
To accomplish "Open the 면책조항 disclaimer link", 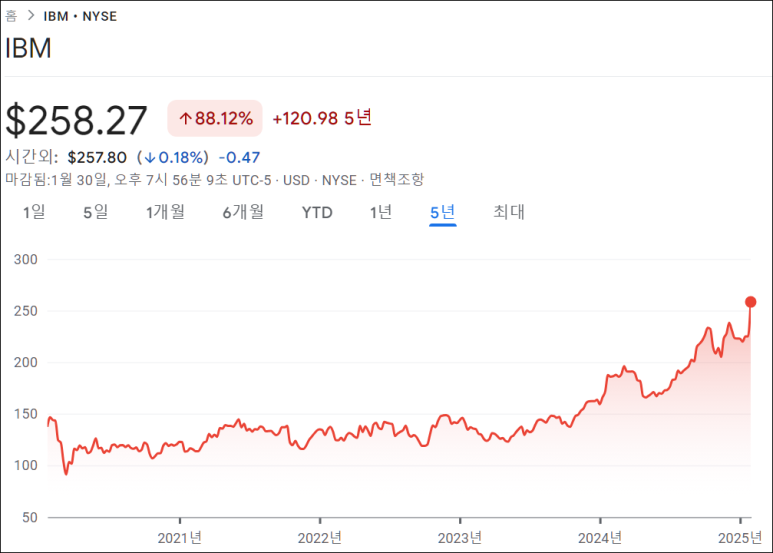I will 397,180.
